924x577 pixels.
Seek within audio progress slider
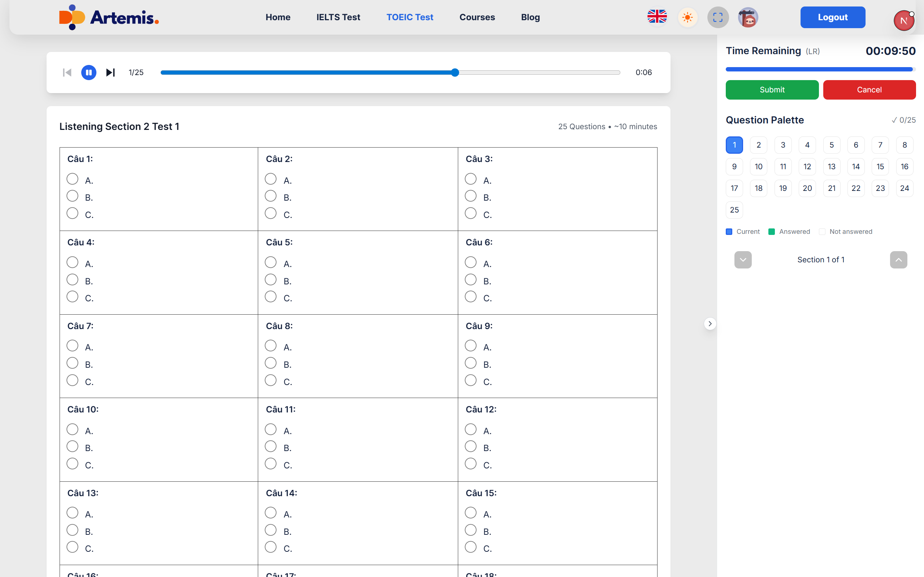[x=390, y=73]
